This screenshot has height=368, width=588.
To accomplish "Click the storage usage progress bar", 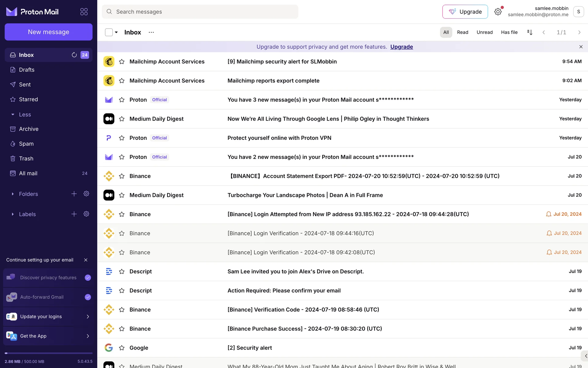I will coord(48,353).
